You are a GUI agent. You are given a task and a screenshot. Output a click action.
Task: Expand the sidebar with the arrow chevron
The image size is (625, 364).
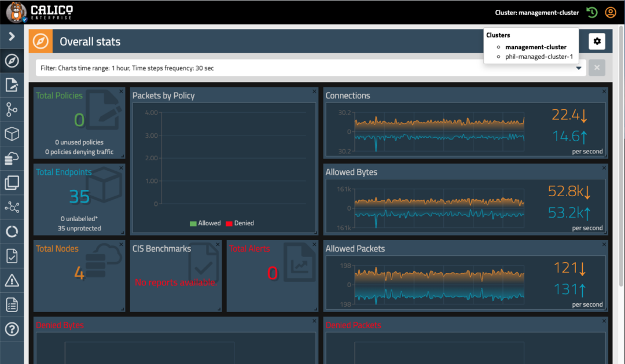point(12,36)
